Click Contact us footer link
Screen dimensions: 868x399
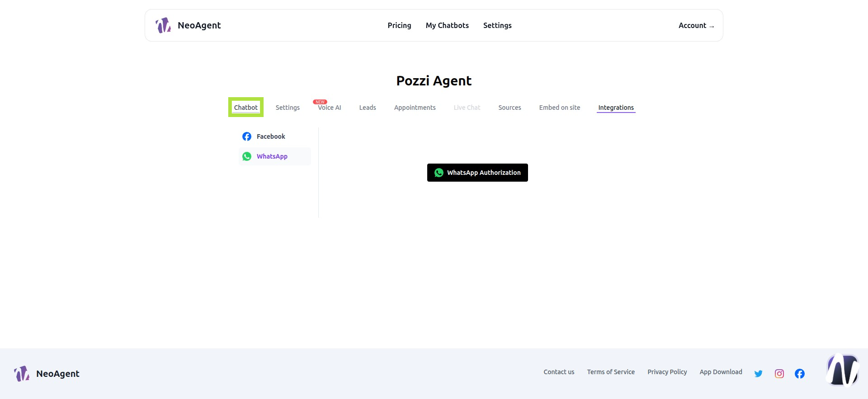pyautogui.click(x=559, y=372)
